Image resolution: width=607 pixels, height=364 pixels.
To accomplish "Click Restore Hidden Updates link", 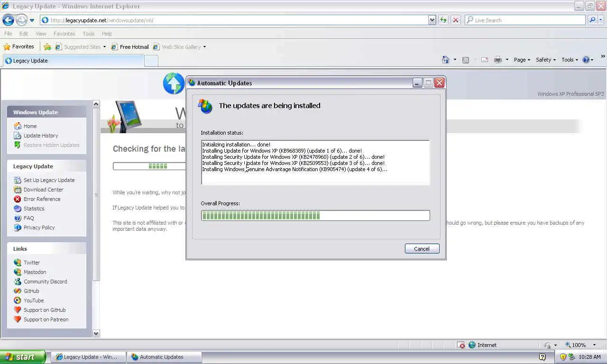I will [x=52, y=145].
